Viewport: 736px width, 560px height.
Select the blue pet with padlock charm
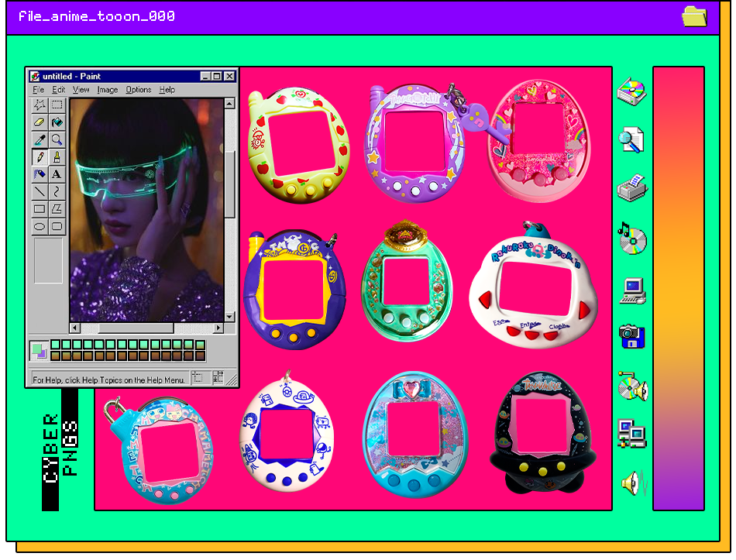point(160,450)
